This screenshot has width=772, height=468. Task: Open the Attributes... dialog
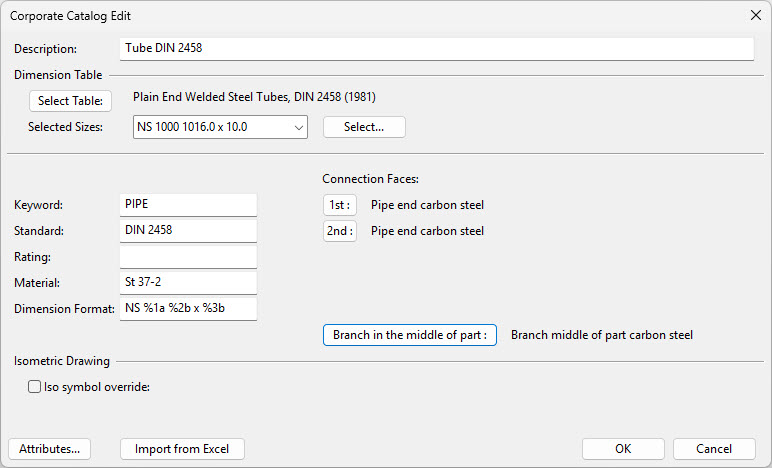(49, 449)
